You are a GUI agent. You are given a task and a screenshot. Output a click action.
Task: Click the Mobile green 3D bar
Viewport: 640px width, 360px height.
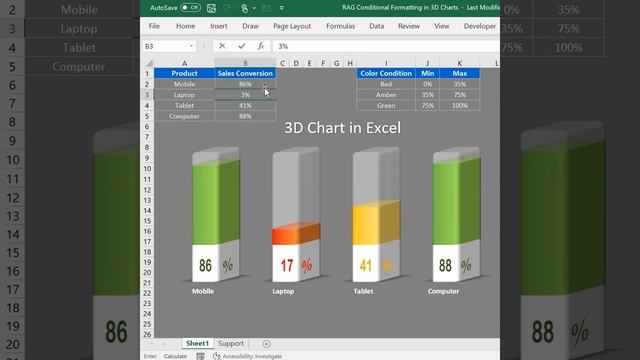(x=216, y=203)
